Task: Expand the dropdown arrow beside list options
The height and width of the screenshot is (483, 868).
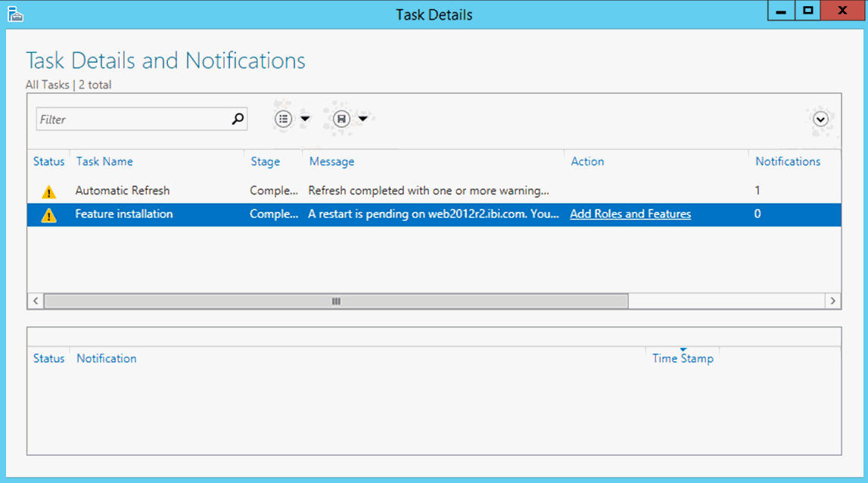Action: pos(305,119)
